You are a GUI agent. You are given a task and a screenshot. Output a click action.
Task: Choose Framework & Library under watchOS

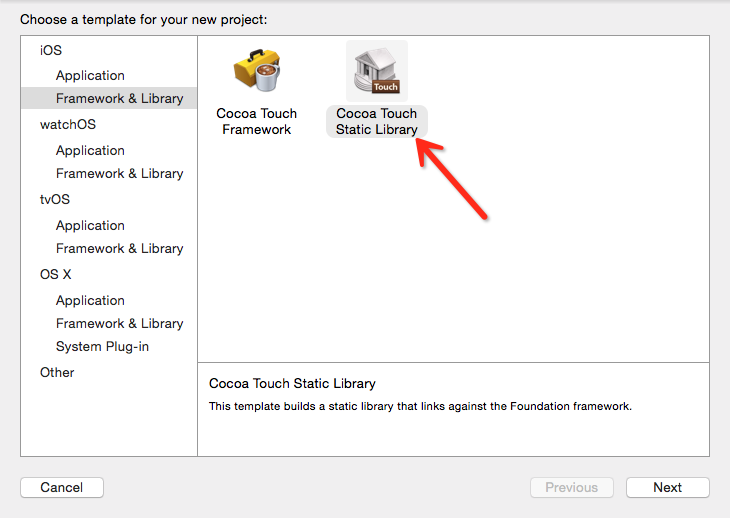click(120, 173)
